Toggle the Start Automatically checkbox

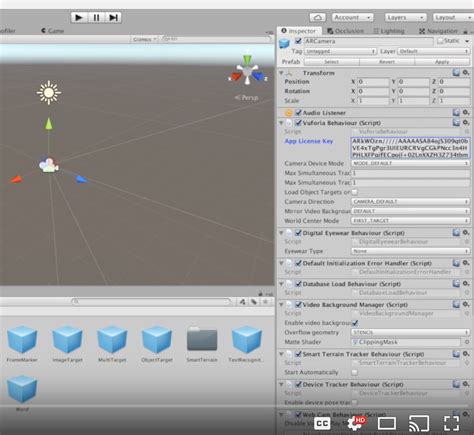coord(355,372)
